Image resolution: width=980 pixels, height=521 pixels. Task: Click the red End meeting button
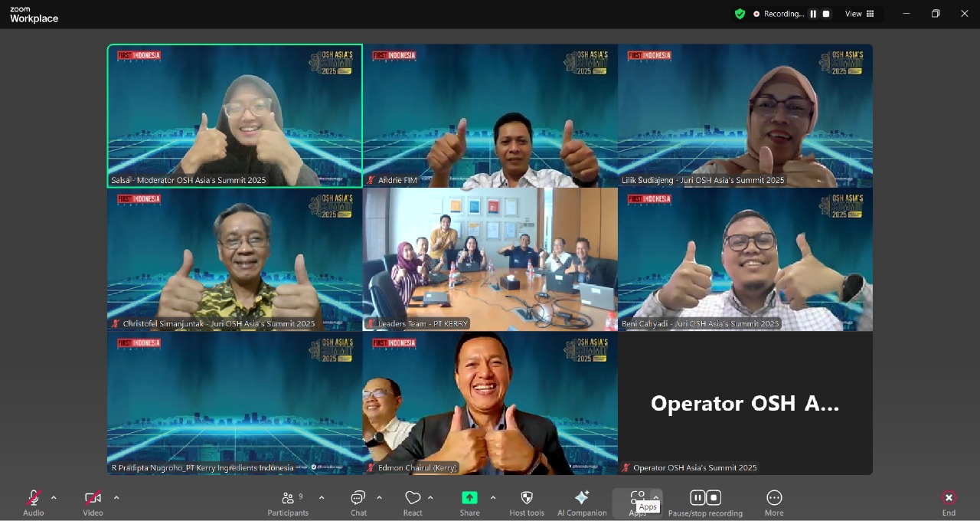[949, 498]
